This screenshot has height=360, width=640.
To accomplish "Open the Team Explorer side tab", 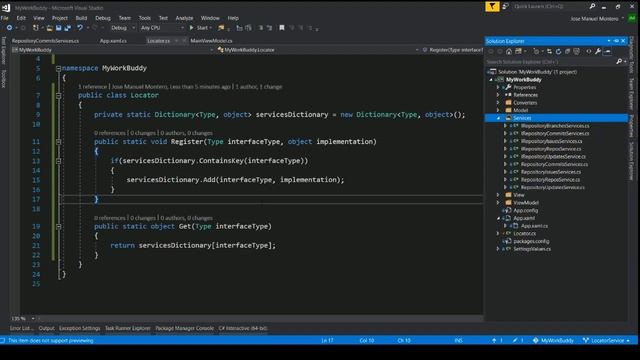I will [631, 94].
